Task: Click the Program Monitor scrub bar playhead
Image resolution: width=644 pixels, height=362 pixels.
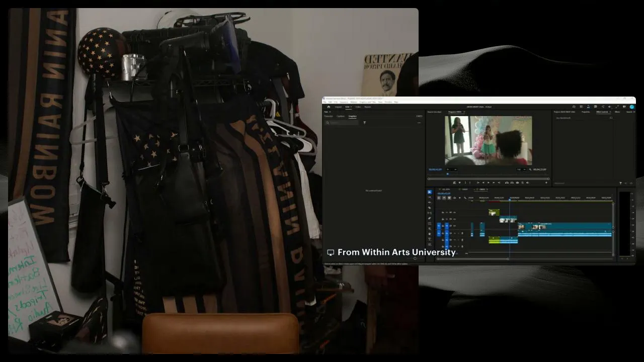Action: (x=447, y=174)
